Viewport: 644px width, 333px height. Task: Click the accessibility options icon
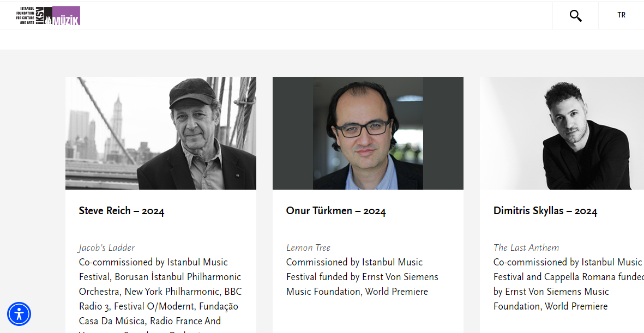point(19,314)
